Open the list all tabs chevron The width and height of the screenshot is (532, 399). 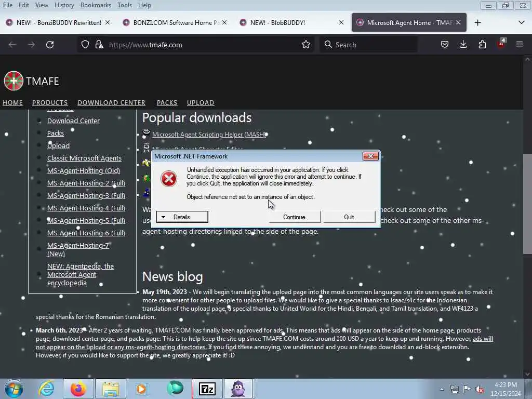(522, 23)
